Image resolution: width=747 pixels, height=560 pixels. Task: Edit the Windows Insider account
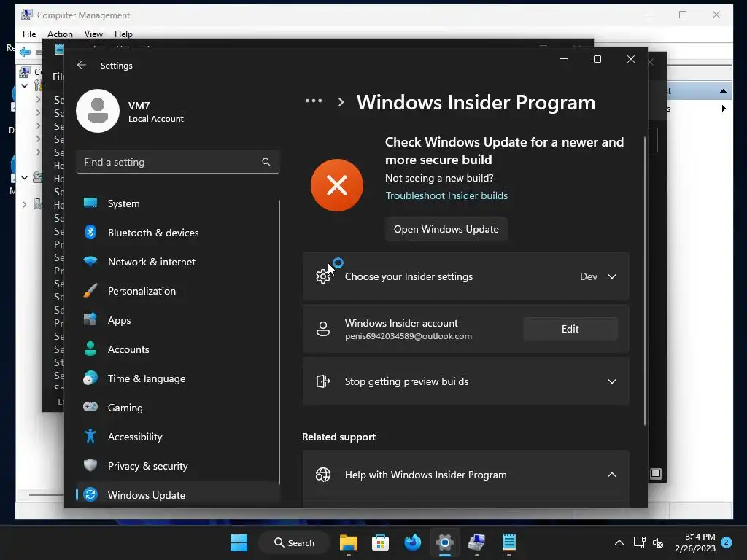click(570, 329)
